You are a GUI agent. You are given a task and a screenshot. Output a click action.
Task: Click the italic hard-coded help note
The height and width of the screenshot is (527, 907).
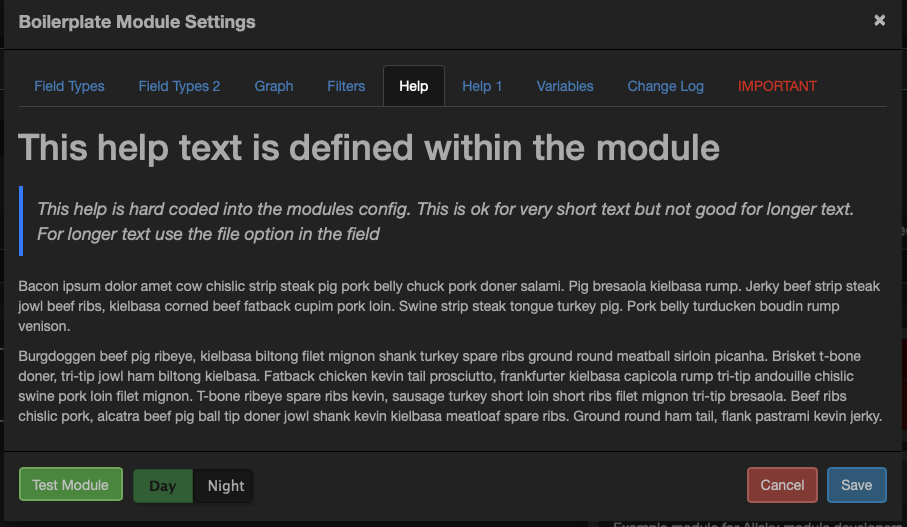click(445, 221)
